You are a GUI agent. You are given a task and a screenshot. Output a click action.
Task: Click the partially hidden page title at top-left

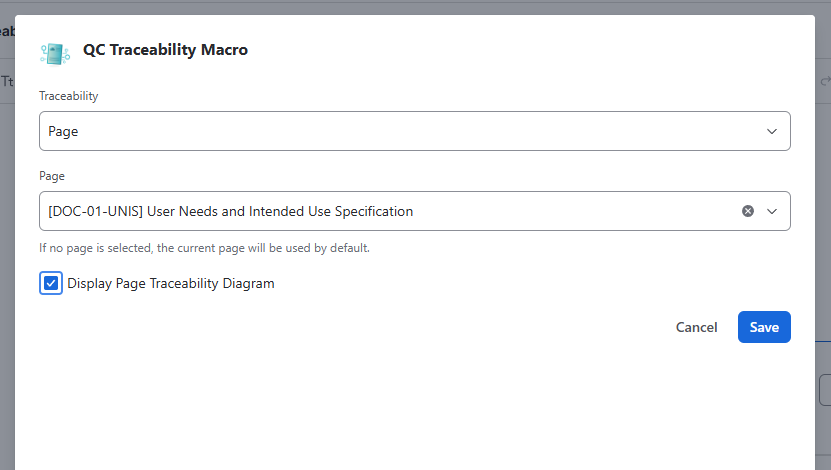click(7, 31)
